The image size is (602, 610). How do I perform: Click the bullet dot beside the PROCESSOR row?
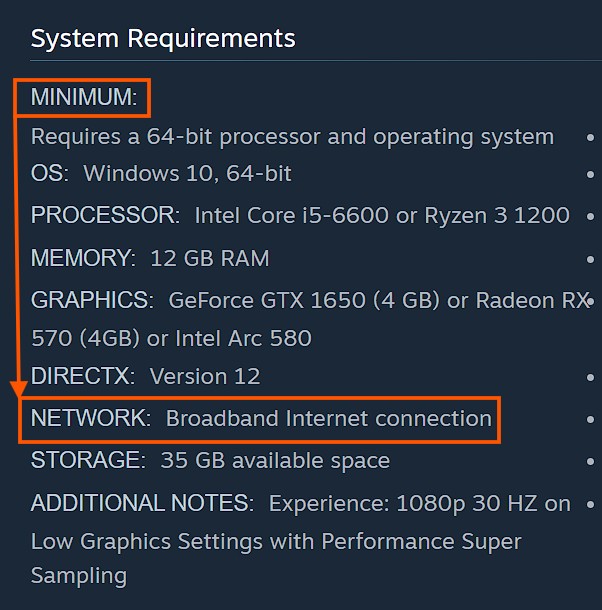click(x=590, y=216)
